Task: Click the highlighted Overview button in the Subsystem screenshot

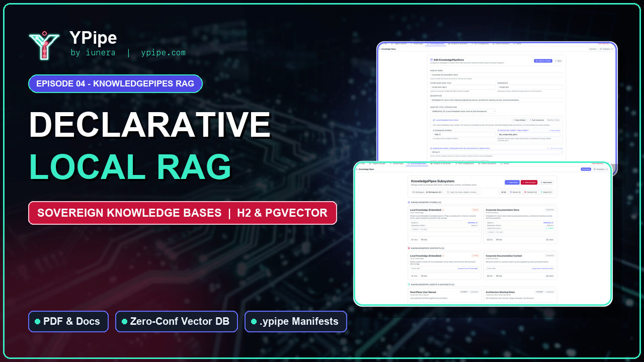Action: [x=586, y=169]
